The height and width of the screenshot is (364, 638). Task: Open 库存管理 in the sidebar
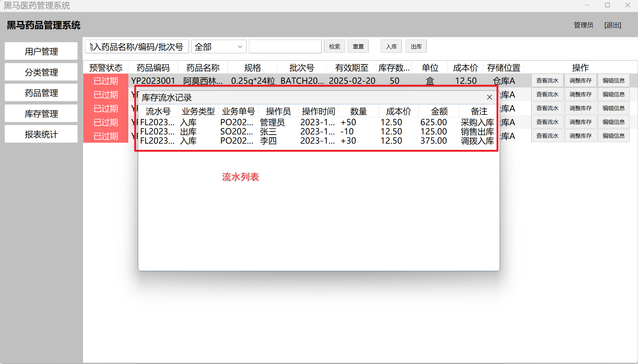click(41, 114)
